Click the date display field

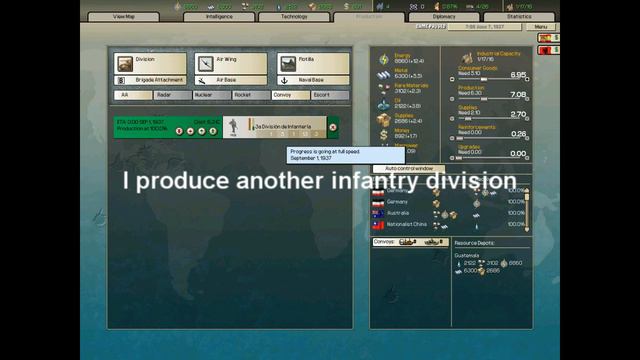pyautogui.click(x=484, y=27)
